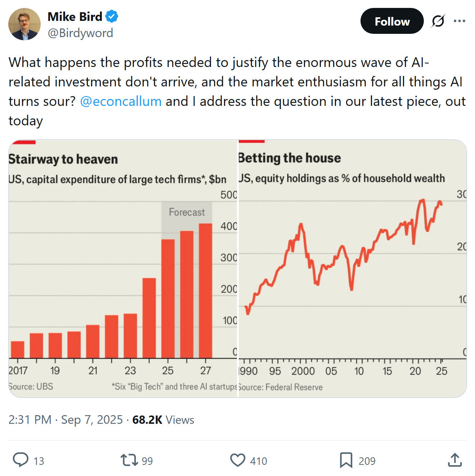Click the 68.2K Views count

[x=163, y=420]
